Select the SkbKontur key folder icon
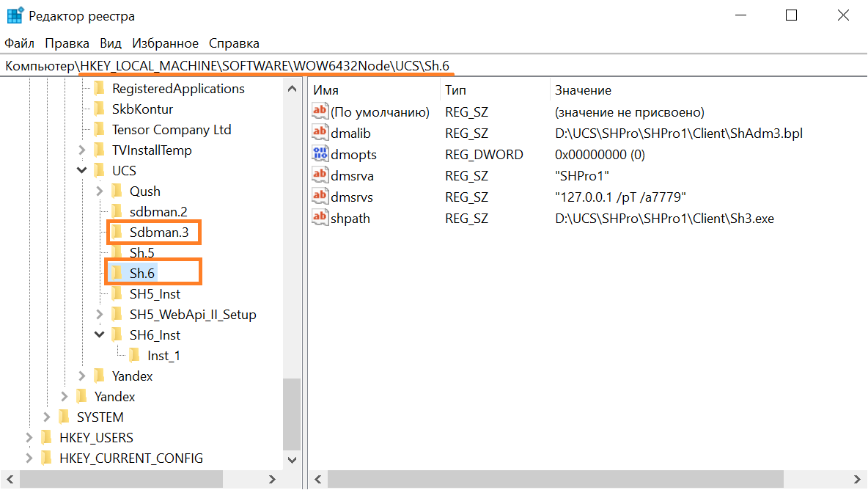The width and height of the screenshot is (868, 490). pos(99,109)
